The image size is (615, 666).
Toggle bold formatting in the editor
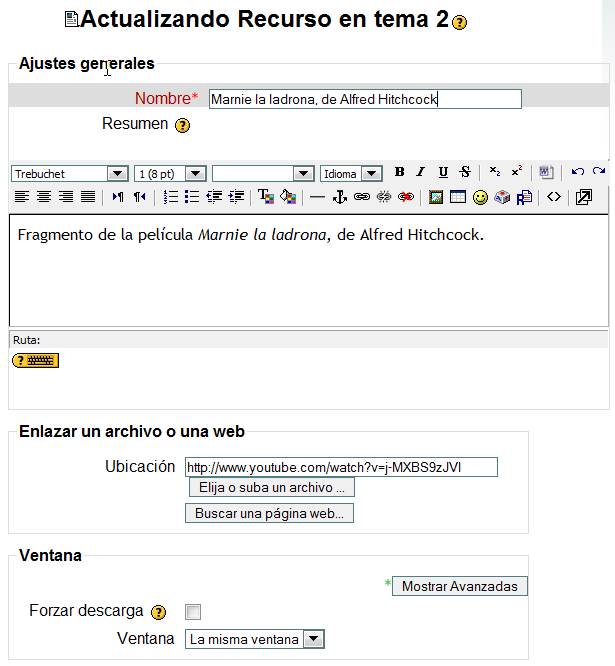coord(400,173)
